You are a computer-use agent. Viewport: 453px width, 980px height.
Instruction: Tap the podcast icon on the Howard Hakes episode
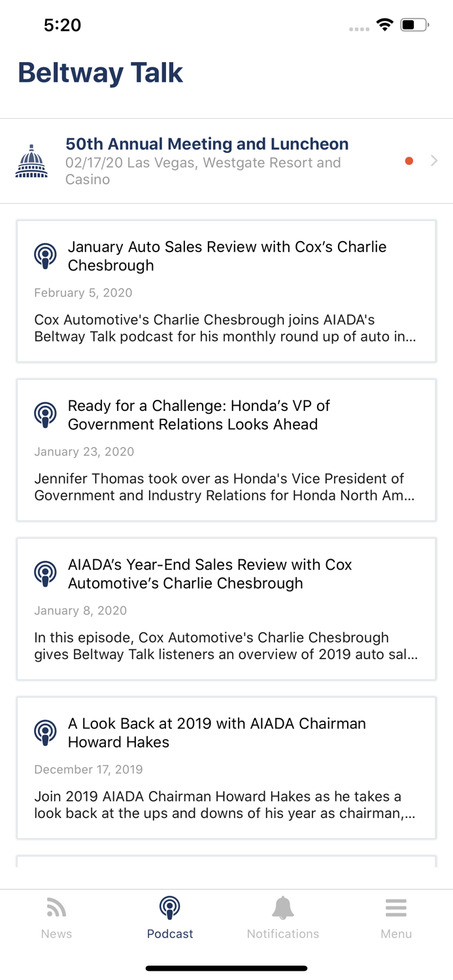point(44,732)
